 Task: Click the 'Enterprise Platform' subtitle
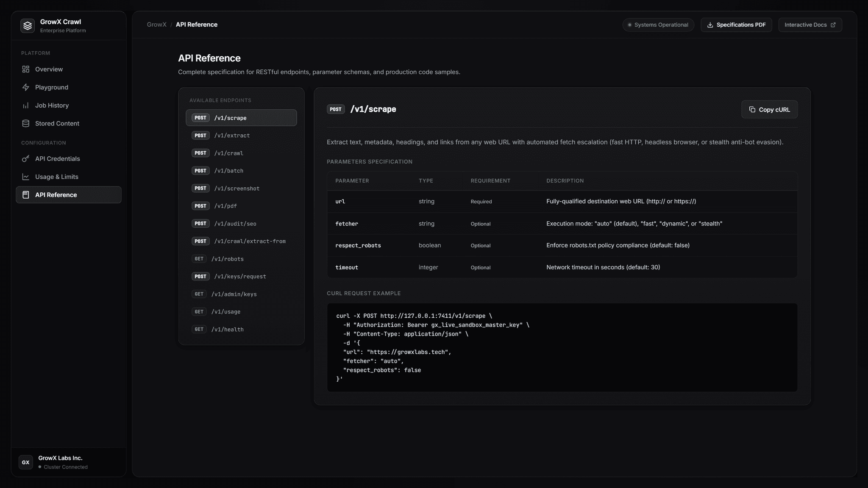coord(63,30)
